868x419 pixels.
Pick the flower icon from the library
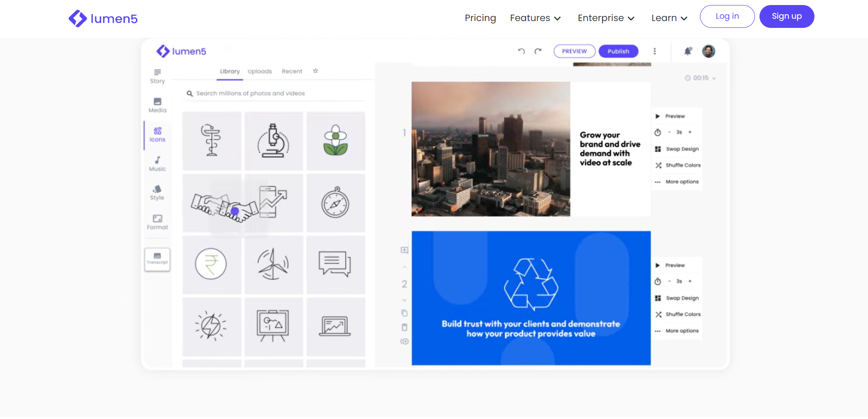[336, 141]
